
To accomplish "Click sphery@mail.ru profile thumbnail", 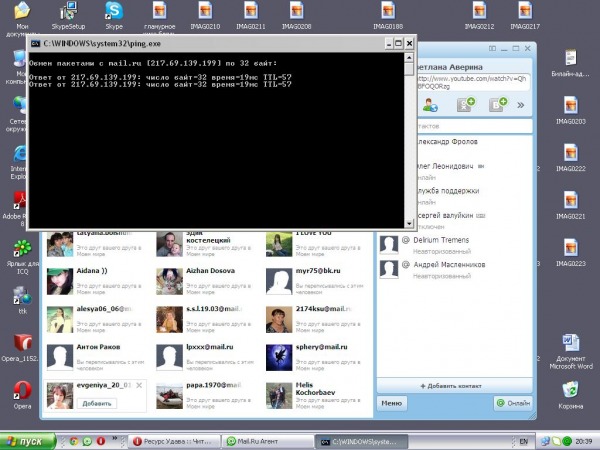I will click(279, 358).
